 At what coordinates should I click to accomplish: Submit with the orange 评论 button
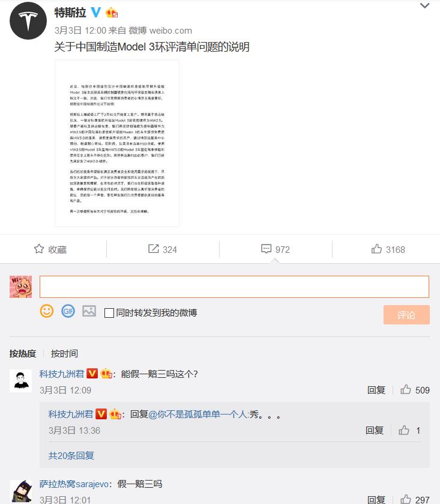(406, 315)
